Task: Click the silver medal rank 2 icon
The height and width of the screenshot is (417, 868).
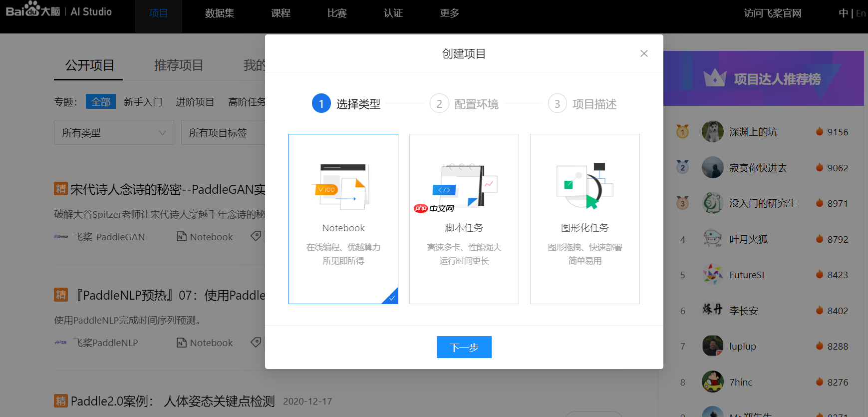Action: [x=682, y=167]
